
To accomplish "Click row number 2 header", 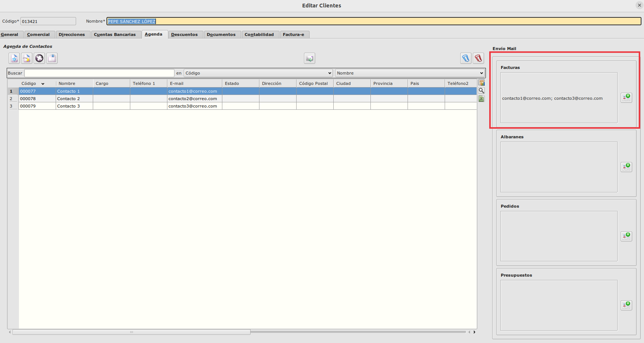I will coord(13,99).
